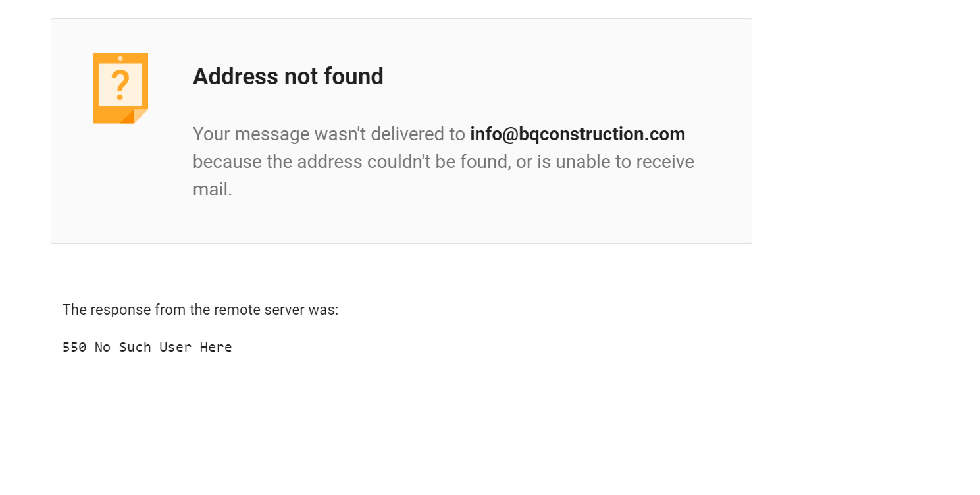This screenshot has height=495, width=980.
Task: Click "bqconstruction.com" domain part of address
Action: point(602,134)
